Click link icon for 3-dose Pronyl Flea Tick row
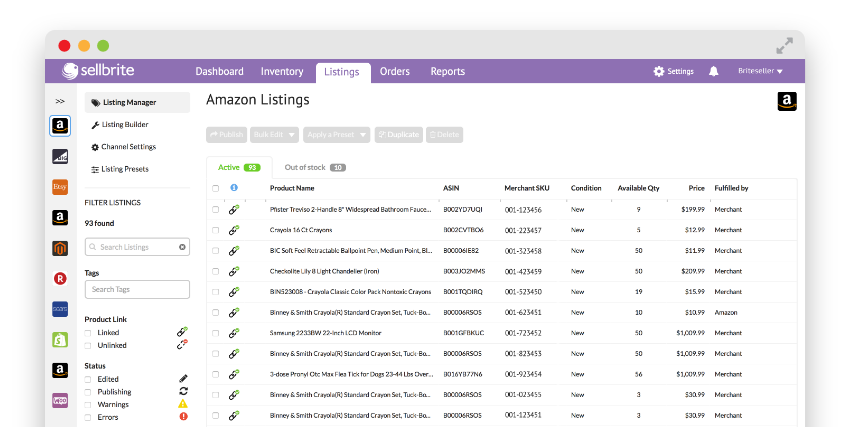The height and width of the screenshot is (427, 850). tap(234, 374)
